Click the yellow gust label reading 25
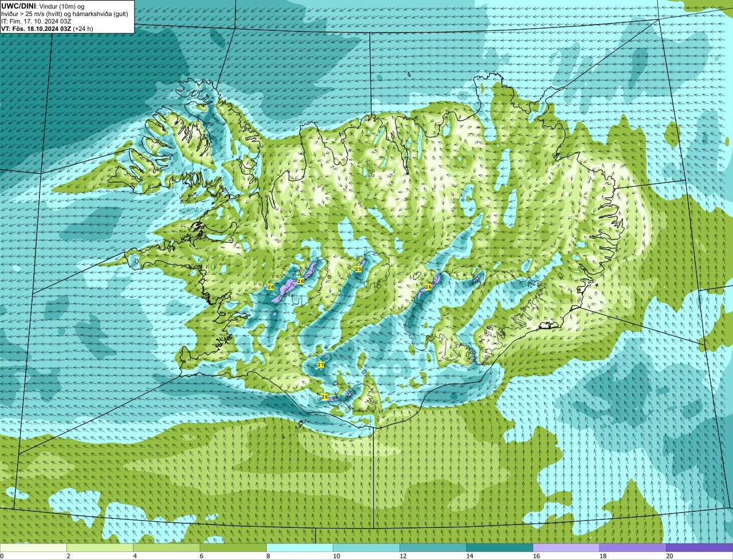Image resolution: width=733 pixels, height=560 pixels. [358, 269]
